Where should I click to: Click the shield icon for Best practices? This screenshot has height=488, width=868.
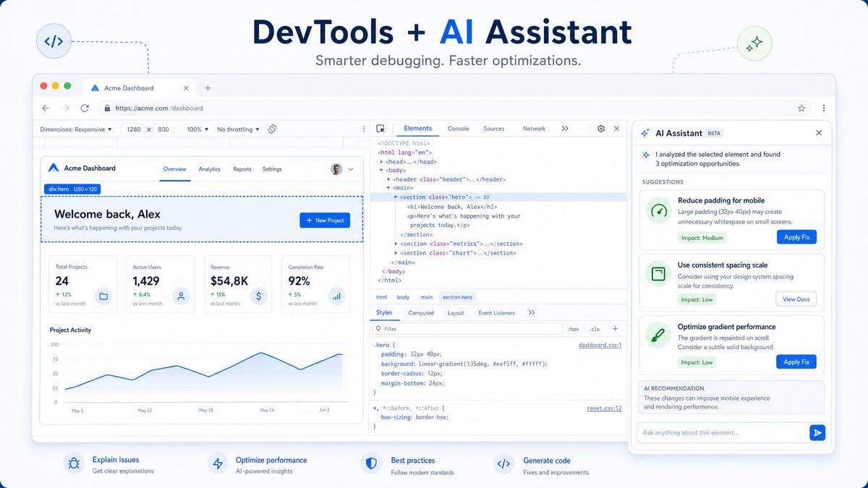tap(371, 463)
